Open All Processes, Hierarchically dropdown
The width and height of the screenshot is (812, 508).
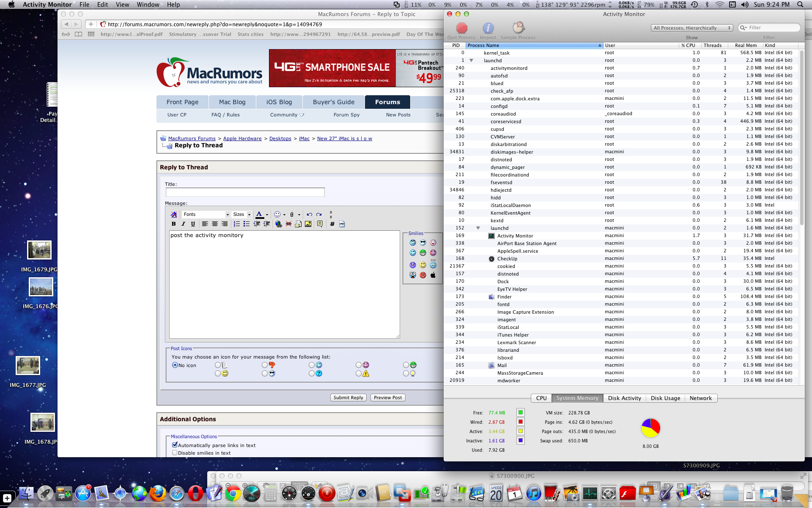(x=691, y=28)
